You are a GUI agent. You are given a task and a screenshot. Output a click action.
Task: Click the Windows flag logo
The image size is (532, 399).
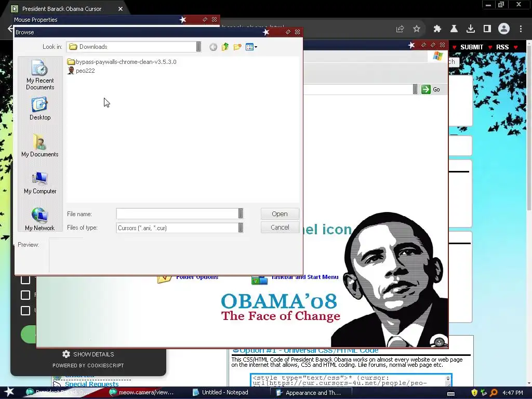point(437,56)
